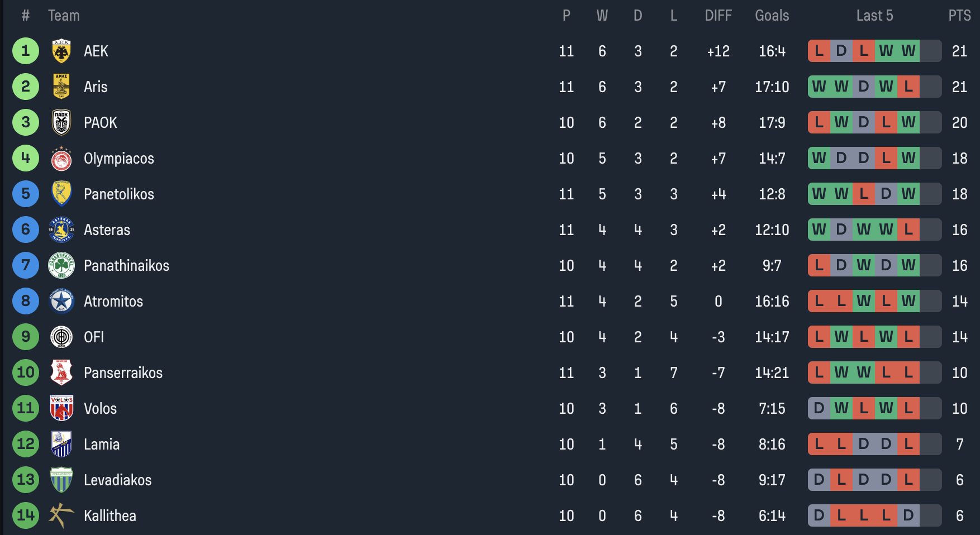Image resolution: width=980 pixels, height=535 pixels.
Task: Click the Atromitos star badge
Action: pos(61,301)
